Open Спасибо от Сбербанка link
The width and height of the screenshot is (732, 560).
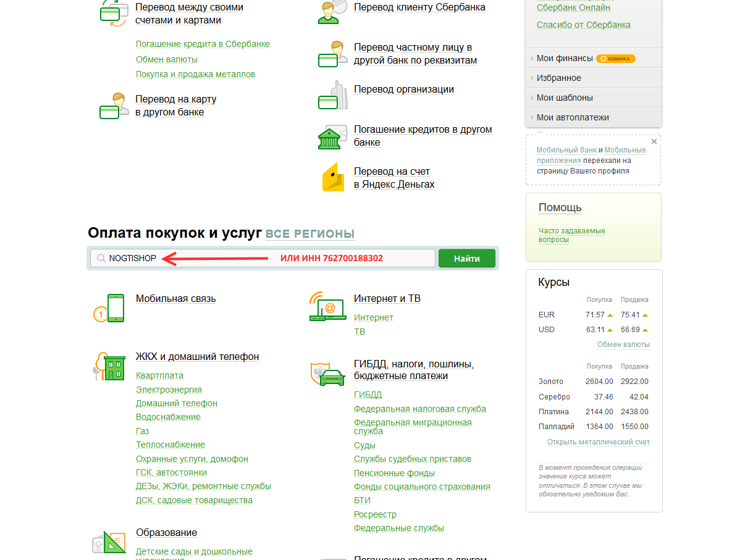584,25
